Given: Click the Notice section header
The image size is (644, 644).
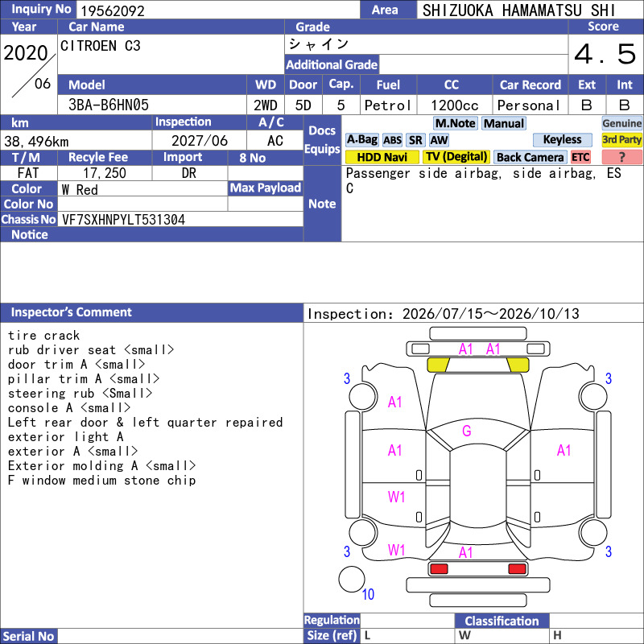Looking at the screenshot, I should point(151,234).
